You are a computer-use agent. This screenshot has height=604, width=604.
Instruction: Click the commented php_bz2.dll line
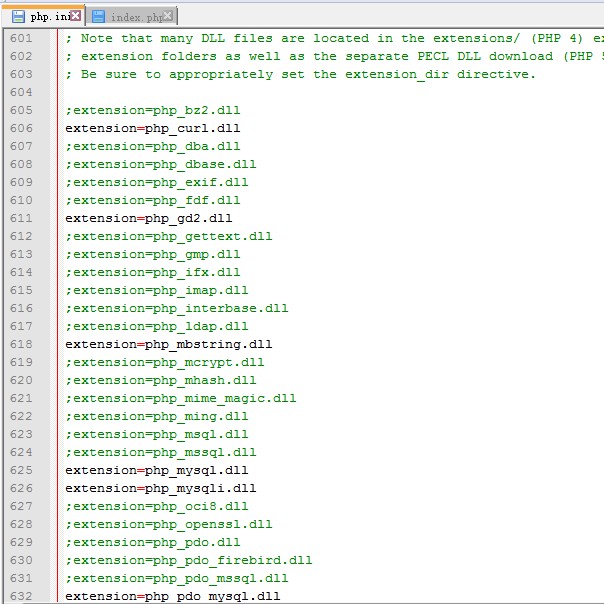152,111
